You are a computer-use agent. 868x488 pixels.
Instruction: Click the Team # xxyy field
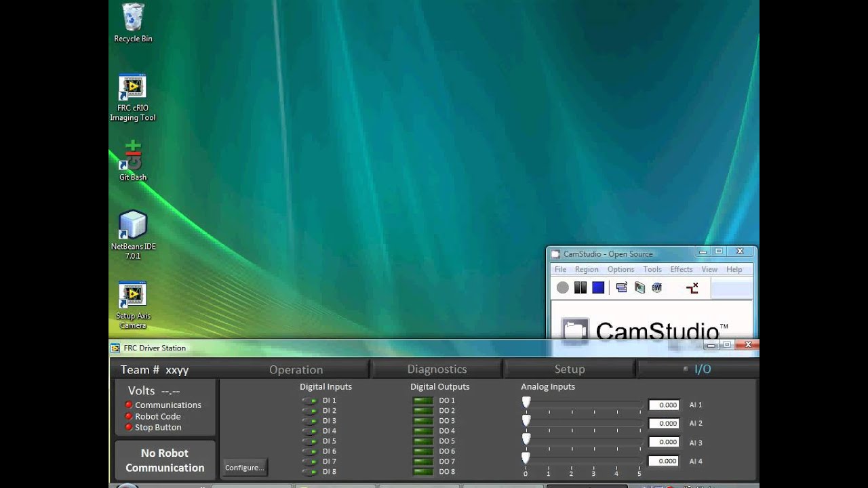[x=155, y=369]
